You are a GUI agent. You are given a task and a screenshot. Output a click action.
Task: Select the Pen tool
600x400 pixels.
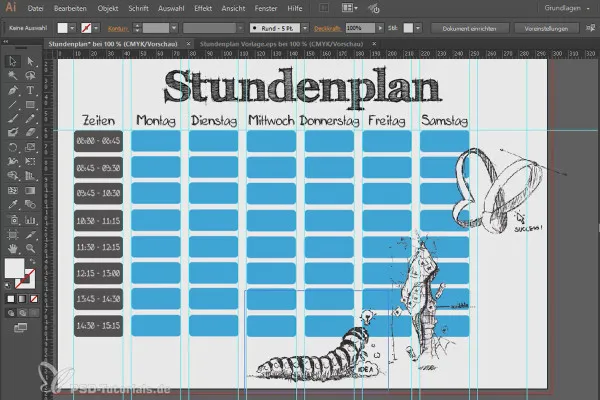(x=13, y=90)
